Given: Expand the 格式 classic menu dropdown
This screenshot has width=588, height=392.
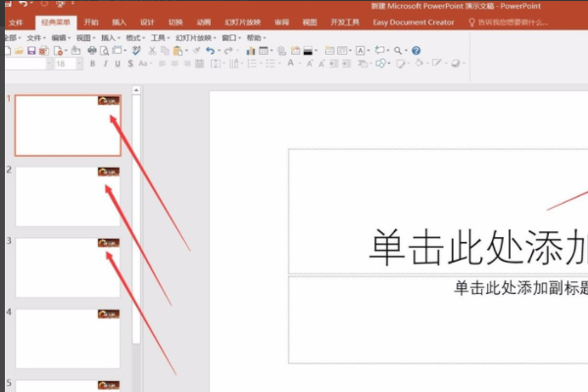Looking at the screenshot, I should pyautogui.click(x=135, y=38).
